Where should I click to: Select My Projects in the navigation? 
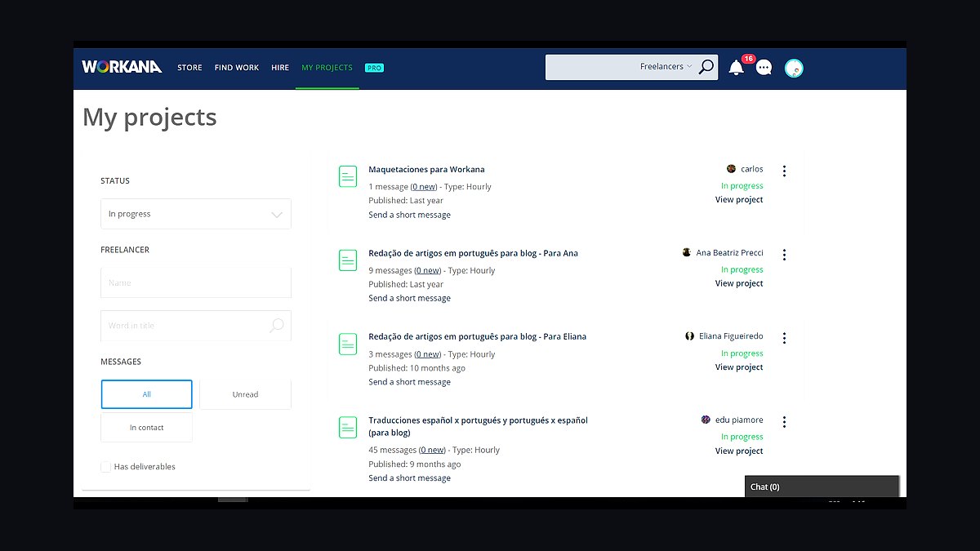[327, 68]
